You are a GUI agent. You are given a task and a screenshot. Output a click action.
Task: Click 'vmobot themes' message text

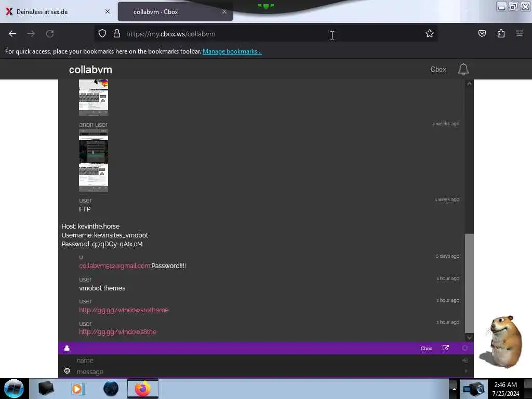point(102,288)
